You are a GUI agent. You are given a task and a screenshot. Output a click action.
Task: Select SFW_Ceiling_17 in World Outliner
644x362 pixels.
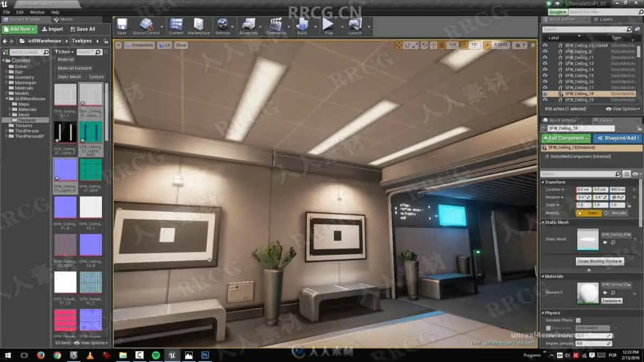click(579, 87)
